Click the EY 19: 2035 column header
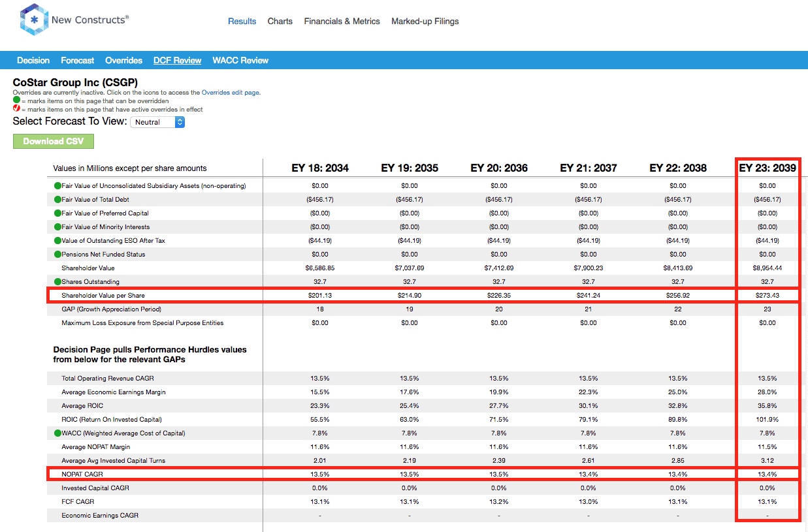This screenshot has width=808, height=532. point(410,168)
